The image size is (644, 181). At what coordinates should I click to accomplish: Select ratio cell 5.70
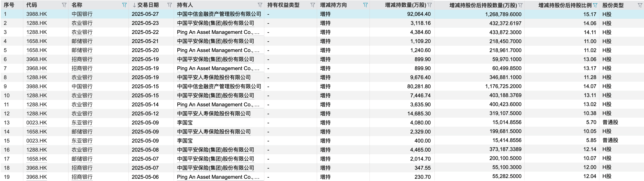tap(591, 122)
